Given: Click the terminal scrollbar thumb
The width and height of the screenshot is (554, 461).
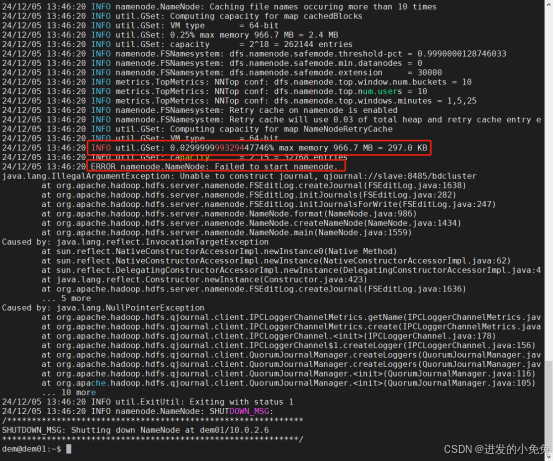Looking at the screenshot, I should [548, 406].
